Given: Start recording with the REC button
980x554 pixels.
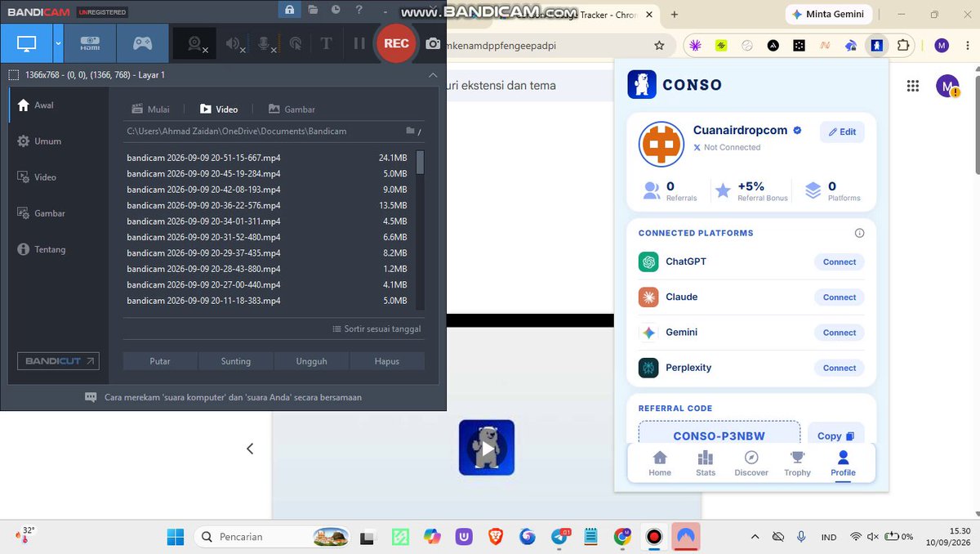Looking at the screenshot, I should pyautogui.click(x=396, y=43).
